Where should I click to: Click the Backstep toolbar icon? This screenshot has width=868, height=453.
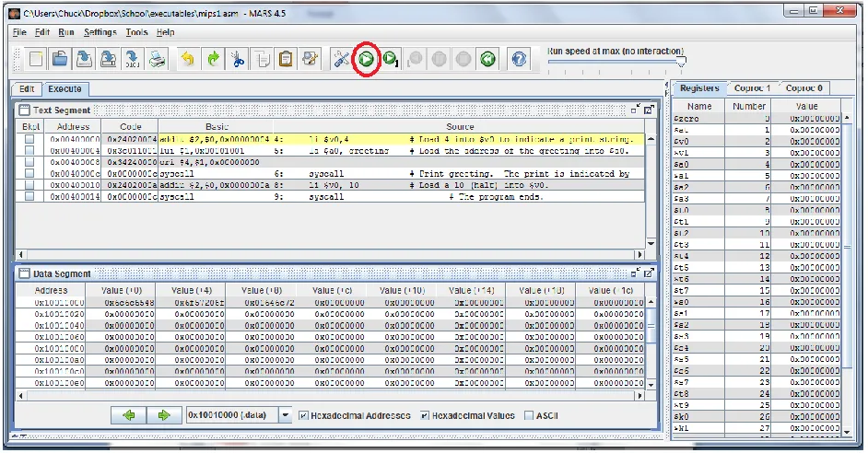(x=415, y=59)
